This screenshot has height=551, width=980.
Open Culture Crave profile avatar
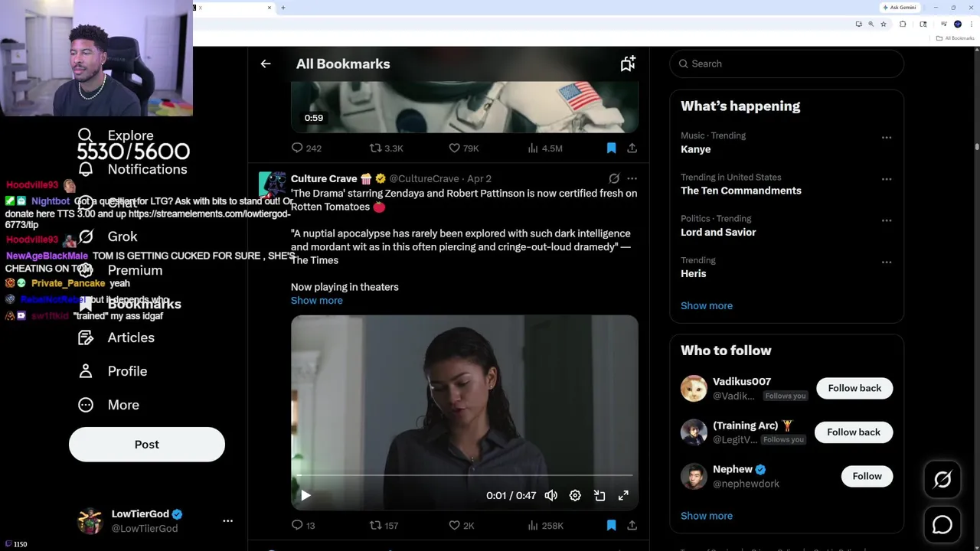(x=272, y=184)
